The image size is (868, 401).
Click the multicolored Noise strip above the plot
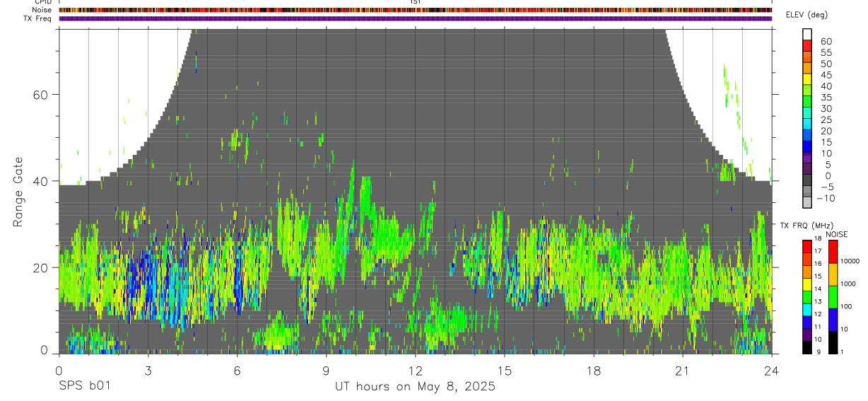(x=415, y=11)
